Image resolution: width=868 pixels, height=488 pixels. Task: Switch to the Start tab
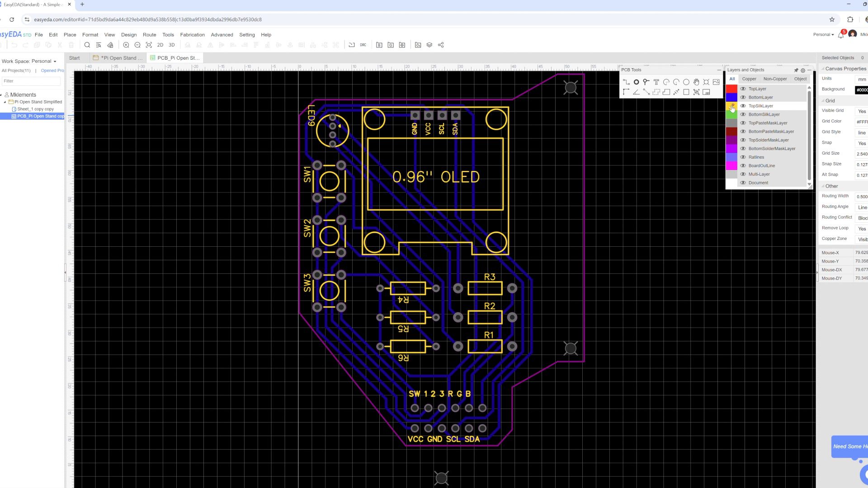click(x=74, y=58)
